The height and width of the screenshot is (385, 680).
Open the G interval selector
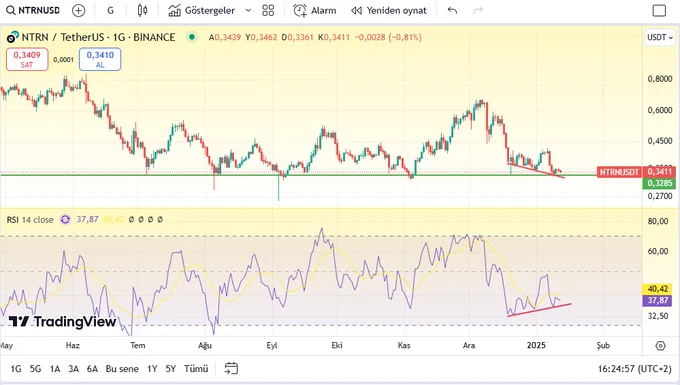(x=111, y=10)
